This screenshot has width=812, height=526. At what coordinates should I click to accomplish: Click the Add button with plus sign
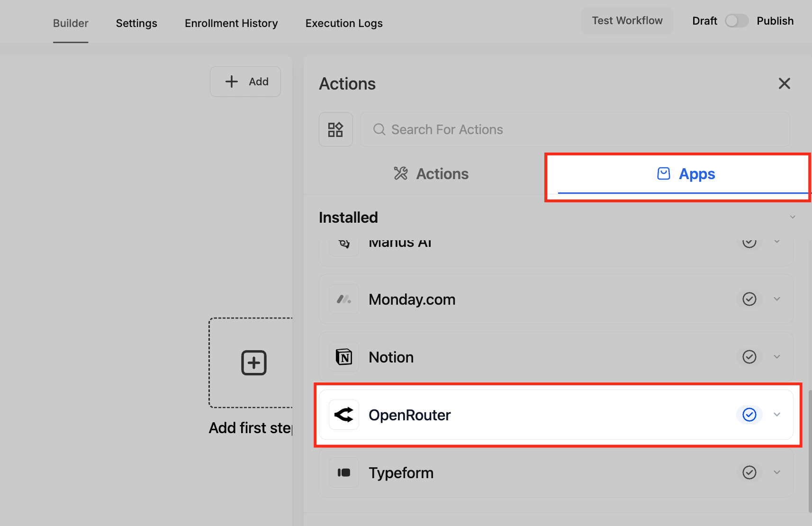[x=245, y=82]
